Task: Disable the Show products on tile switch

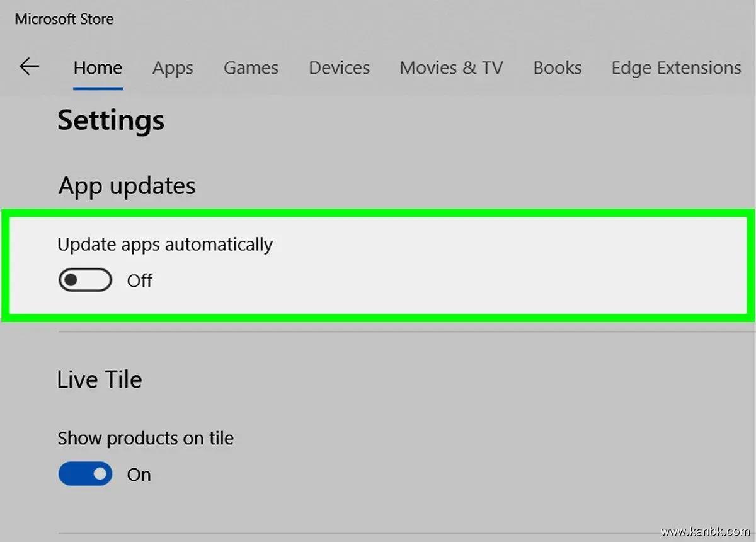Action: coord(85,474)
